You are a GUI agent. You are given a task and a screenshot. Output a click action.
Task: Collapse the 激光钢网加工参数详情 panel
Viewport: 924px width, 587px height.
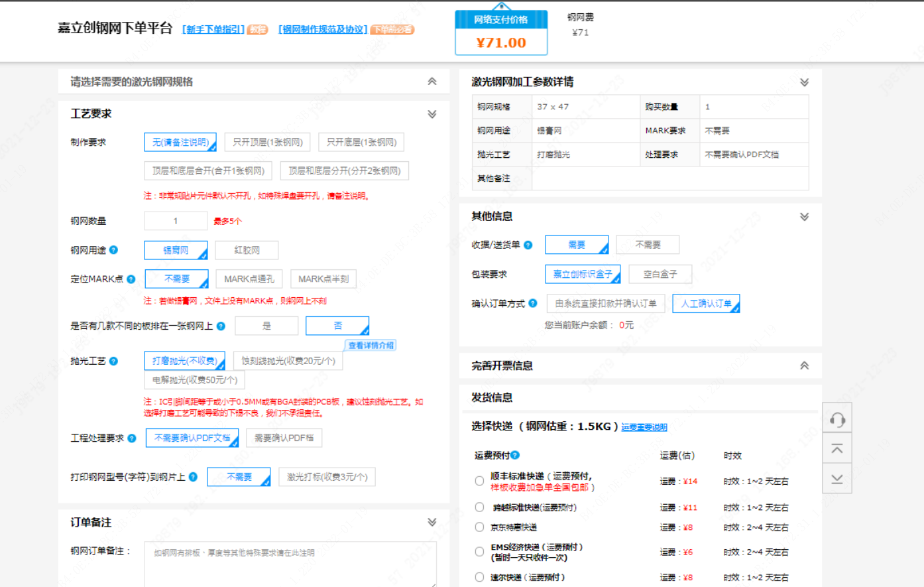(804, 82)
